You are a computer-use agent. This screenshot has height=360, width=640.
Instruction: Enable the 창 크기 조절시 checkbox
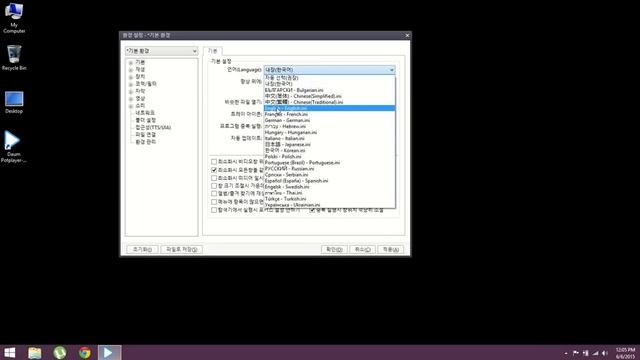coord(214,186)
